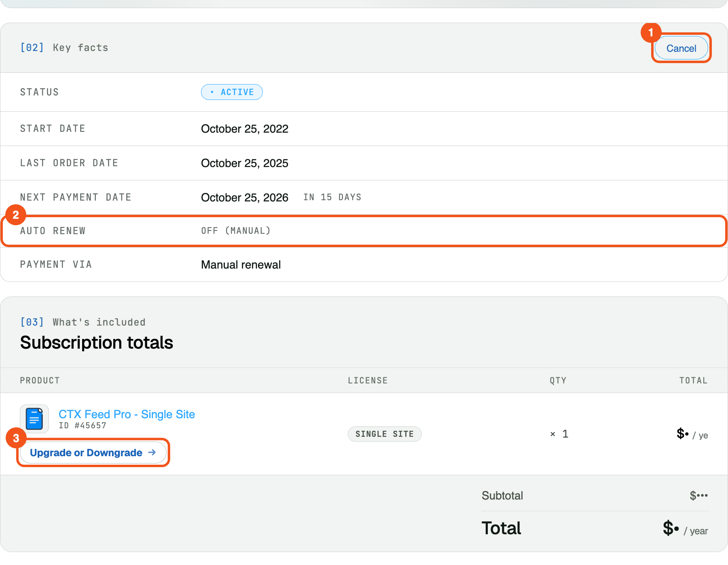Click the [02] Key facts section title
This screenshot has height=565, width=728.
[64, 48]
